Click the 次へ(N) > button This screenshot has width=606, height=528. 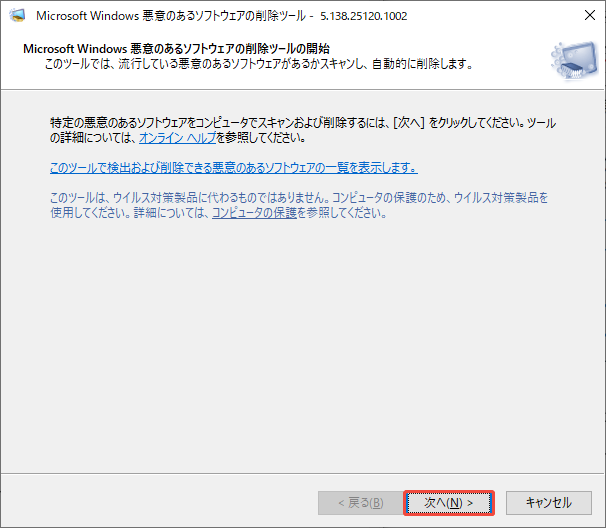click(x=449, y=503)
